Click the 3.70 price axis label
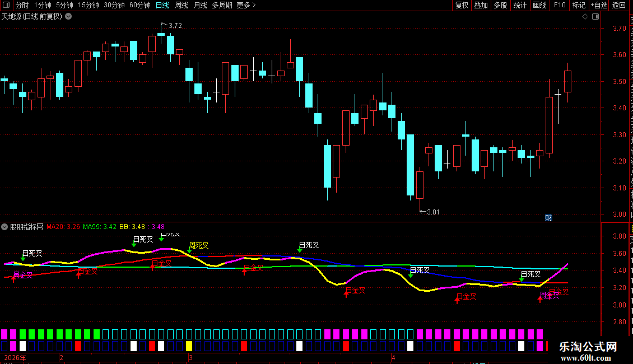 click(x=619, y=28)
